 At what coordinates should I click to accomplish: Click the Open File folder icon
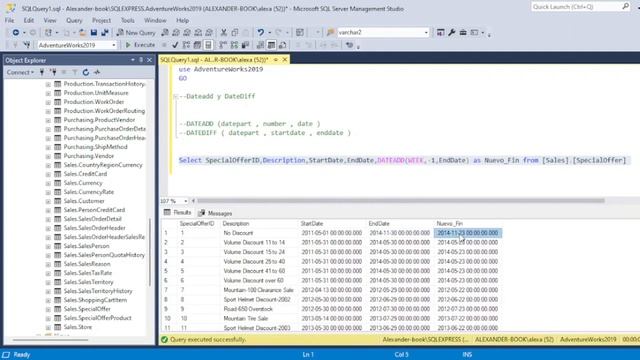82,33
